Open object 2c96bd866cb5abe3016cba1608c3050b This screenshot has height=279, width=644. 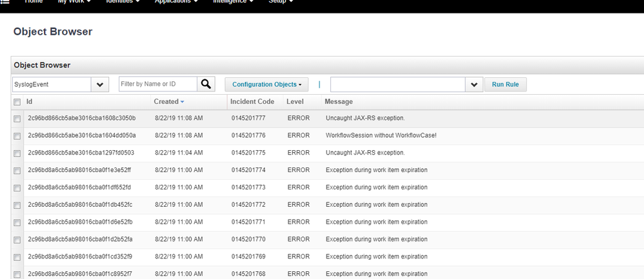81,119
